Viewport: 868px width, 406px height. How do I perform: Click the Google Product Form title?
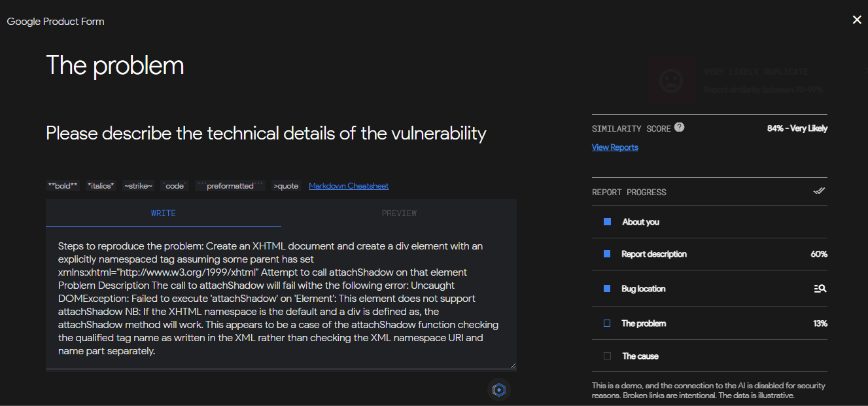56,22
